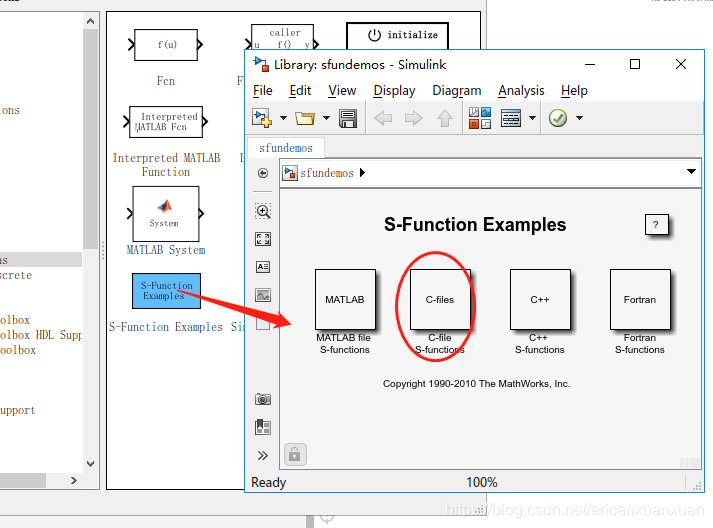Select the Fcn block in Library Browser

(166, 45)
